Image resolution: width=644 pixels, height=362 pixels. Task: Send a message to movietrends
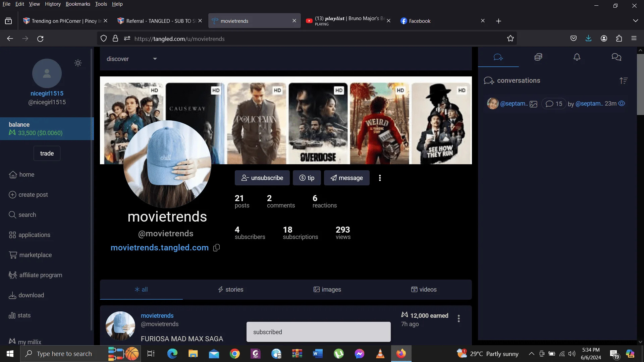click(346, 178)
